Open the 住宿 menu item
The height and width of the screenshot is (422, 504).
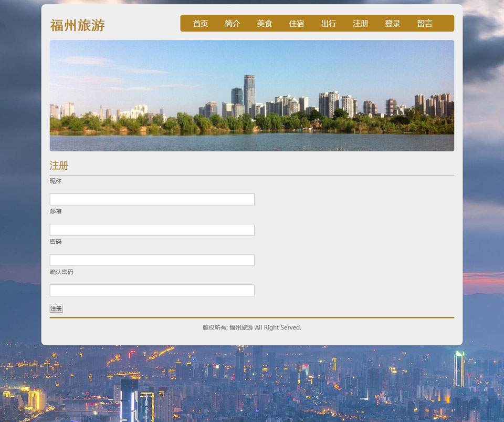click(296, 24)
